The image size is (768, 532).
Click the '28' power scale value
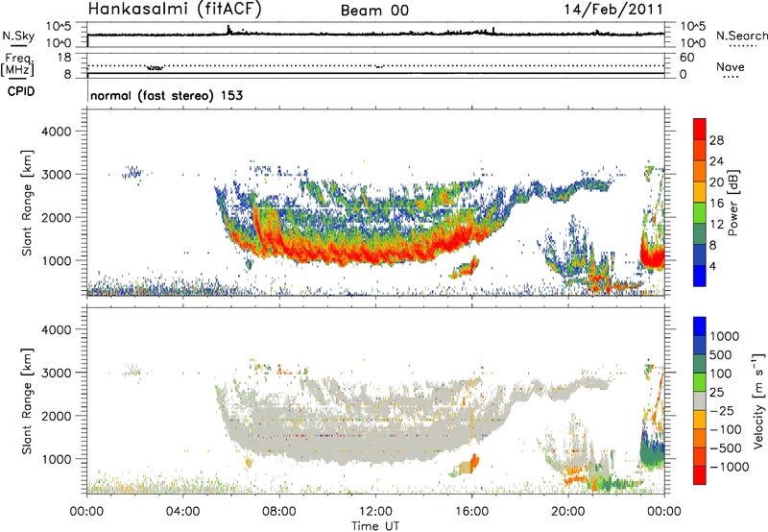coord(716,140)
